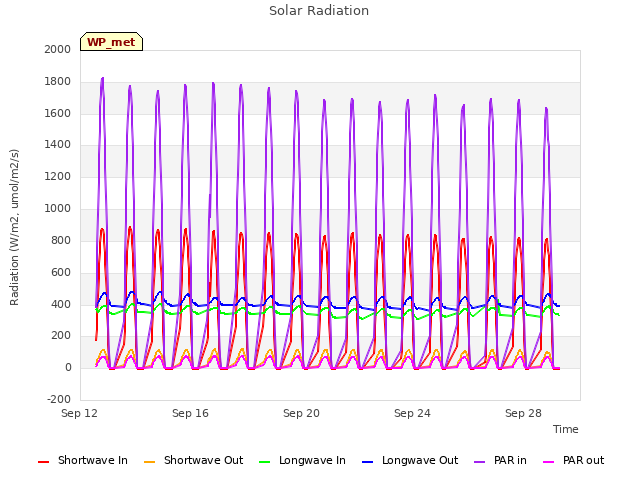Toggle the Longwave In legend entry
The image size is (640, 480).
pyautogui.click(x=302, y=460)
